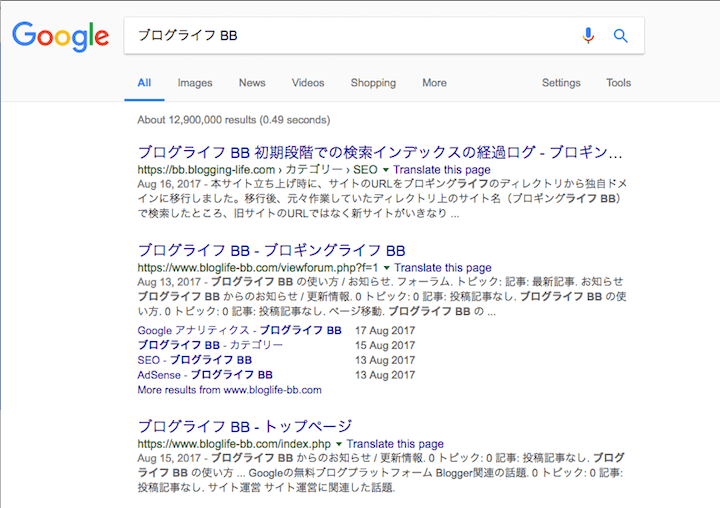Click Translate this page for bb.blogging-life.com result

click(442, 170)
